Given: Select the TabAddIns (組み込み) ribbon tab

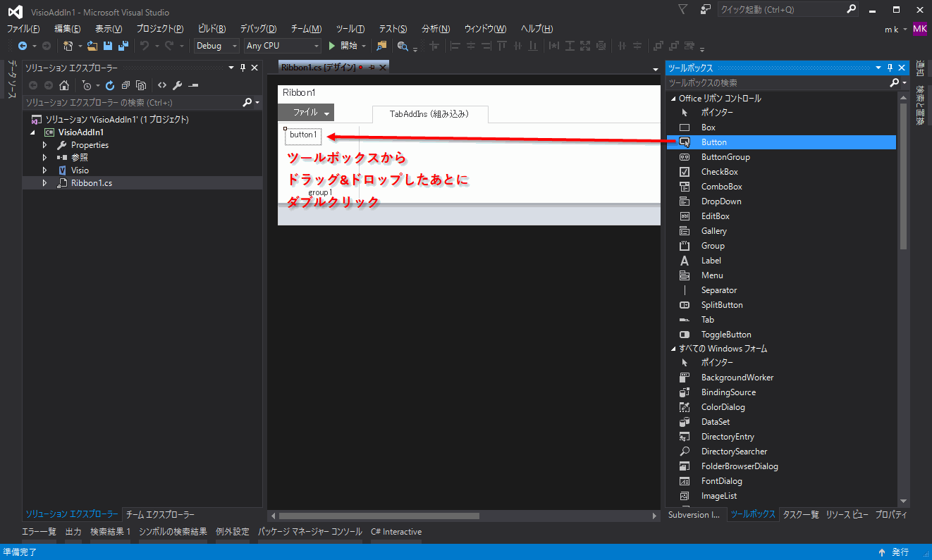Looking at the screenshot, I should [429, 113].
